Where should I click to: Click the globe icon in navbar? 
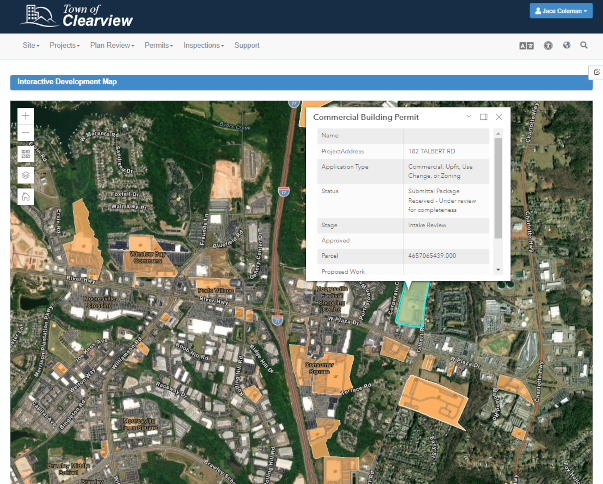[x=566, y=45]
